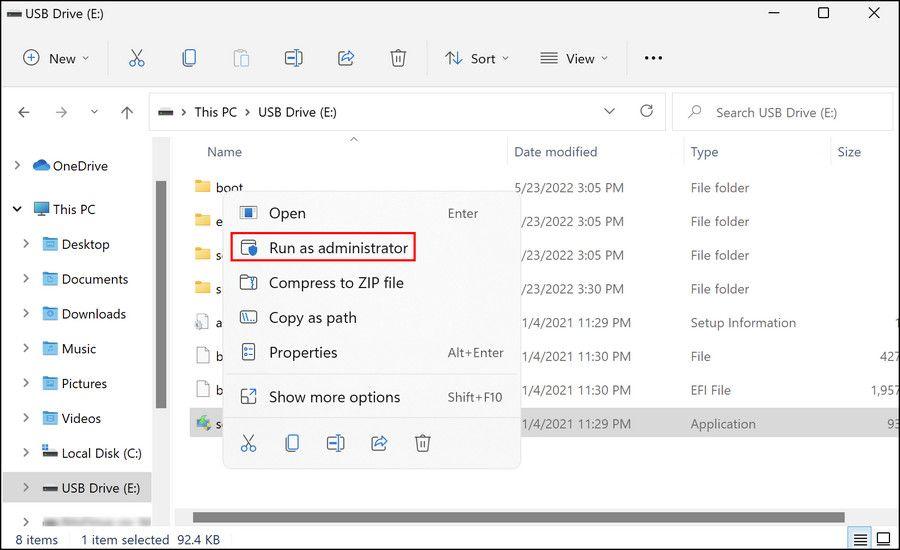Click the Copy icon in the toolbar
Screen dimensions: 900x550
coord(189,58)
